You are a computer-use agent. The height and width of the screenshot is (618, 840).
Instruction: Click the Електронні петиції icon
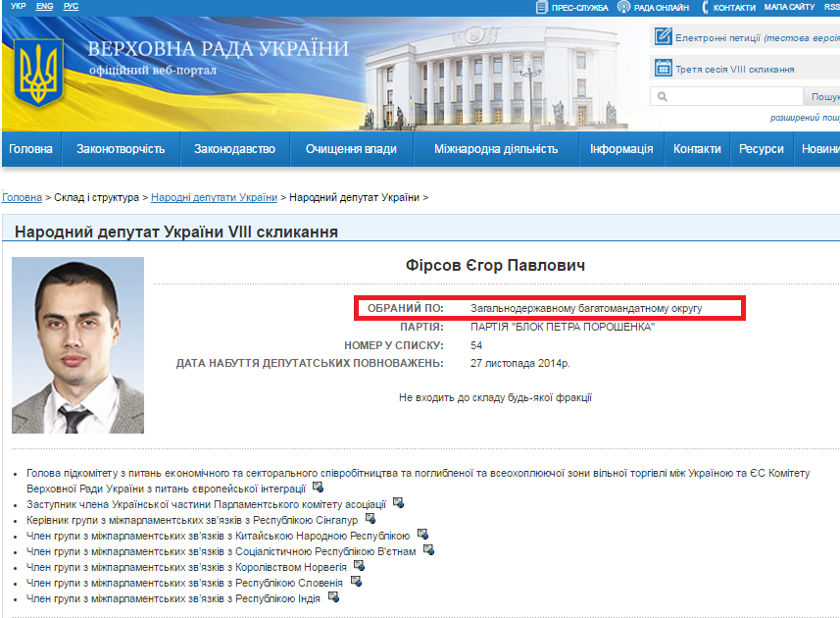point(663,38)
